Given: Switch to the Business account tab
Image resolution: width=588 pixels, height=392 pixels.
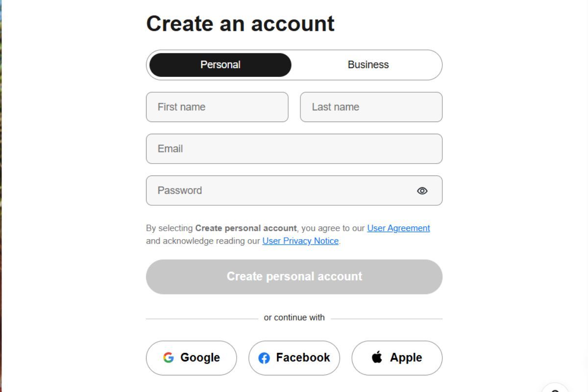Looking at the screenshot, I should (x=368, y=65).
